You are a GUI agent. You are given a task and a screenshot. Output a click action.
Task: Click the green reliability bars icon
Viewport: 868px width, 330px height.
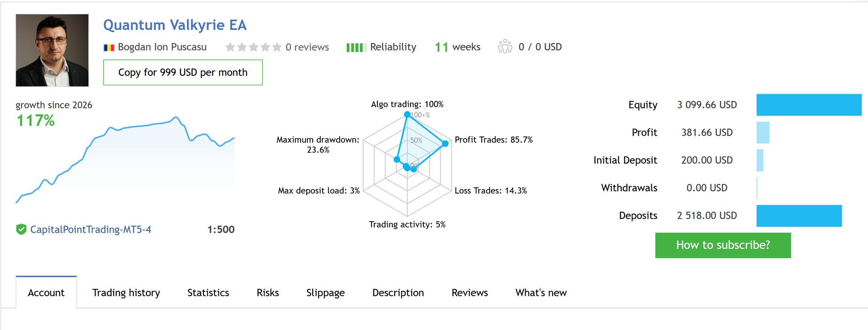356,47
